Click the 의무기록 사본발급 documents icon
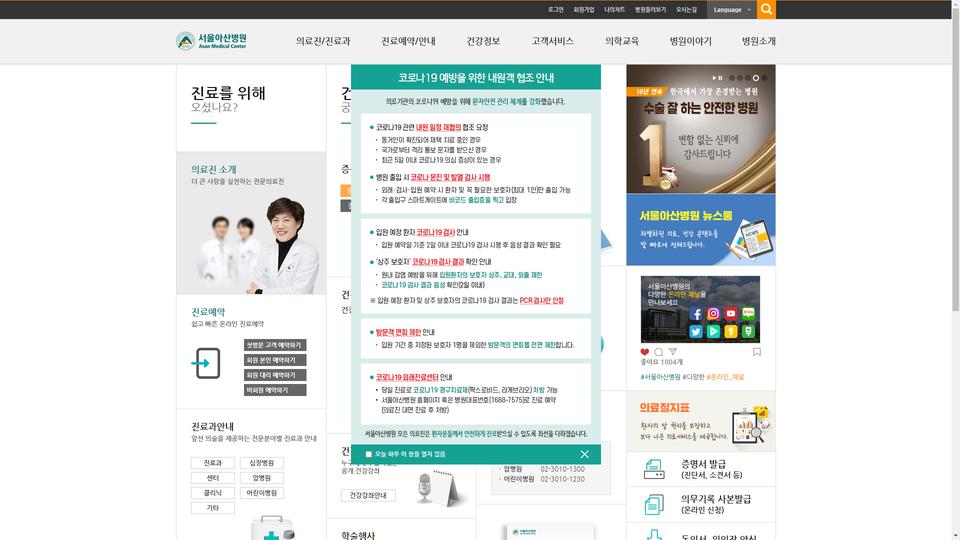The height and width of the screenshot is (540, 960). (x=654, y=504)
